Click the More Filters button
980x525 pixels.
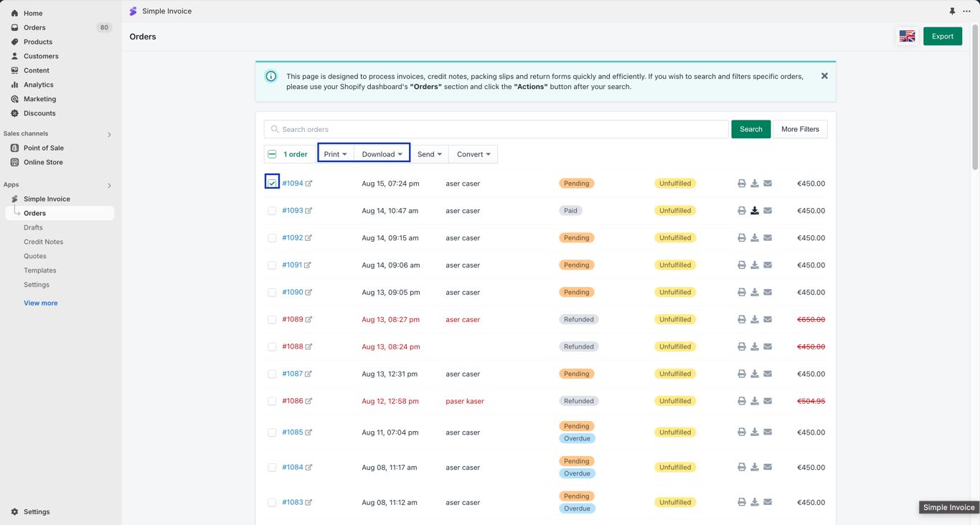[800, 129]
